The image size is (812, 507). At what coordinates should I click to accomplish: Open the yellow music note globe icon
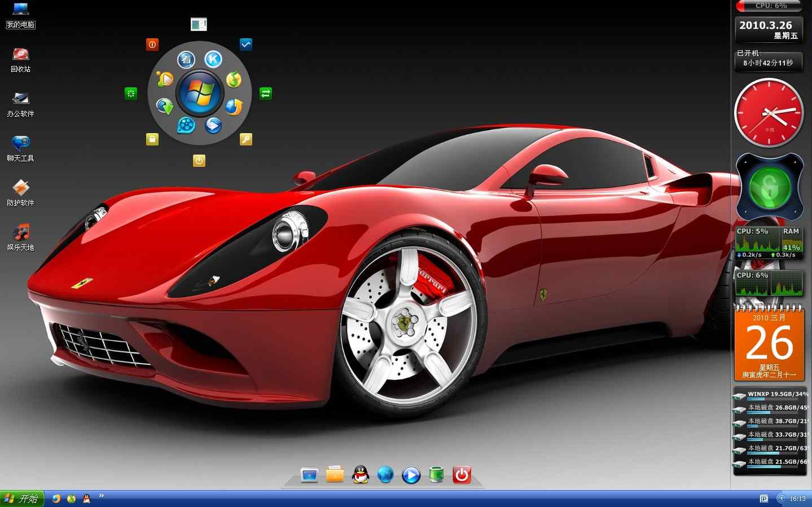tap(234, 80)
